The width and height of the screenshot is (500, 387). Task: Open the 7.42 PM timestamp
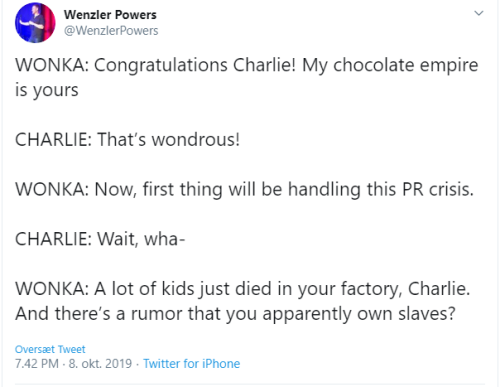click(x=37, y=363)
